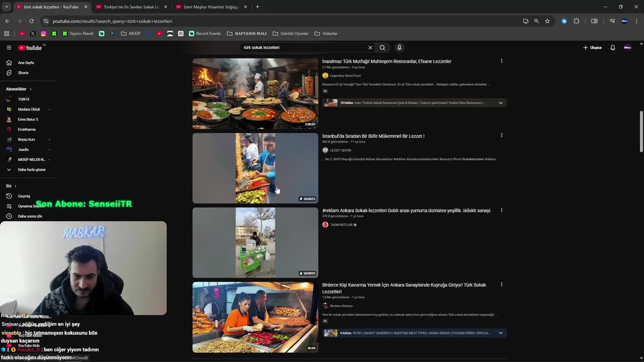Click the YouTube logo
This screenshot has width=644, height=362.
coord(30,48)
